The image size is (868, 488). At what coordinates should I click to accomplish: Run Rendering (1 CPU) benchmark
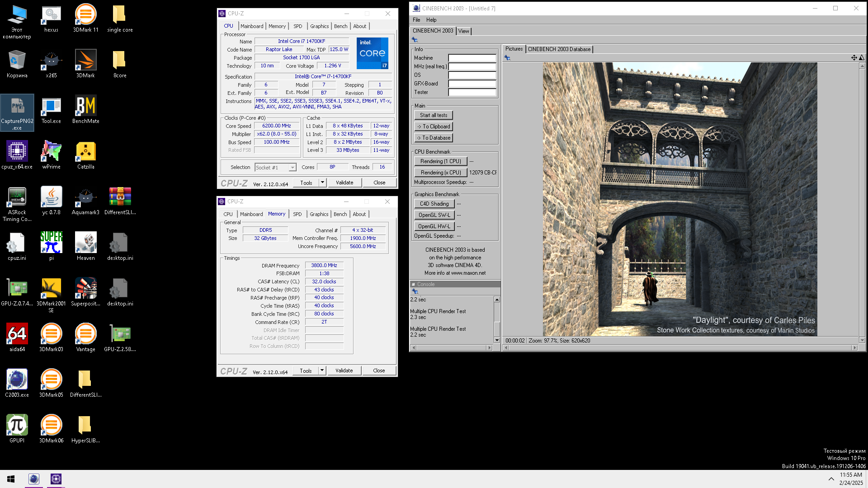tap(441, 161)
